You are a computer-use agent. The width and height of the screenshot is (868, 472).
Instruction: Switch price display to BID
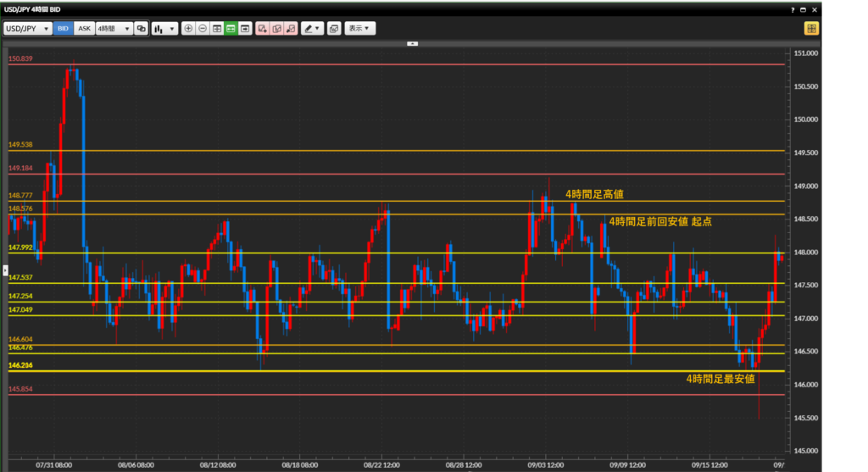coord(64,28)
